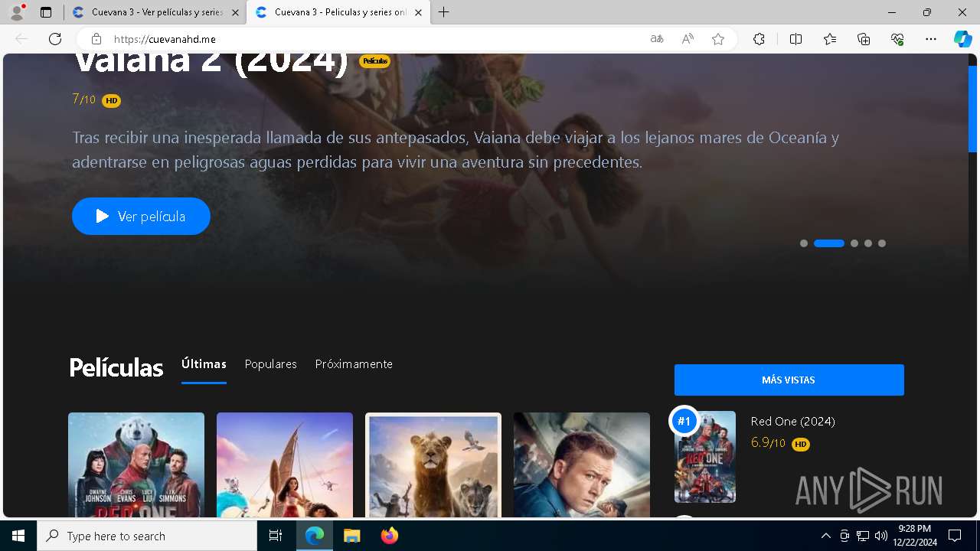Click the Ver película button
Screen dimensions: 980x551
coord(141,217)
